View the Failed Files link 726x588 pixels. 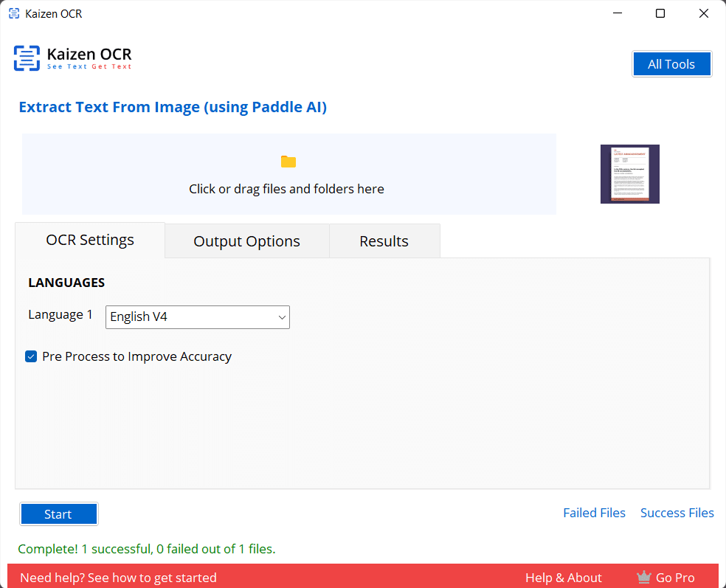click(x=594, y=513)
